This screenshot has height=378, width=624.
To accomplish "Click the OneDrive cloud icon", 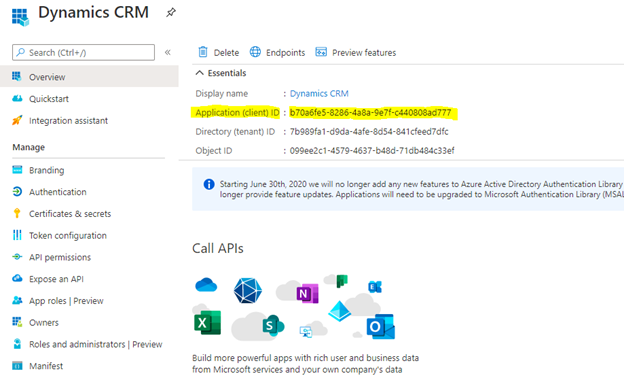I will tap(206, 285).
